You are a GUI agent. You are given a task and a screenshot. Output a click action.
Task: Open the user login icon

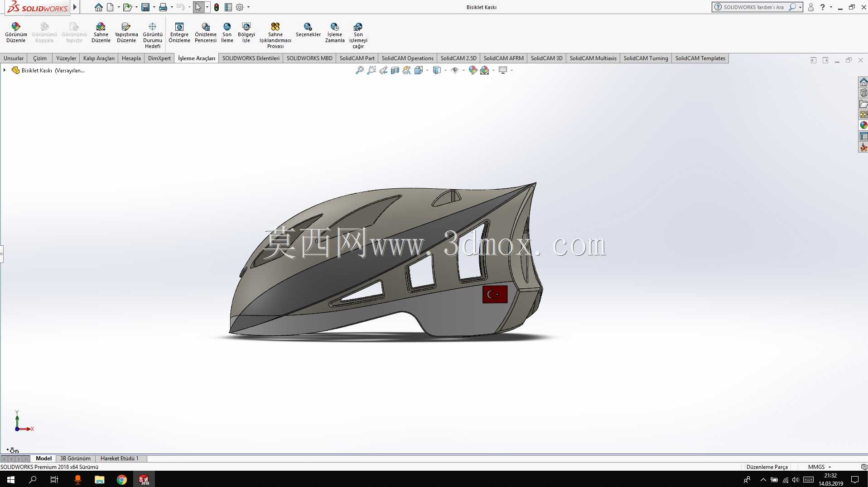coord(811,7)
